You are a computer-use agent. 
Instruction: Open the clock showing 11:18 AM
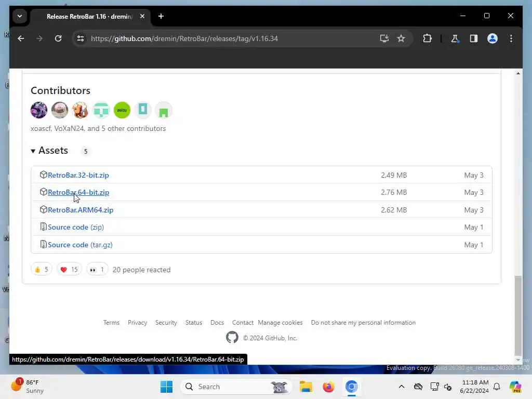tap(474, 387)
